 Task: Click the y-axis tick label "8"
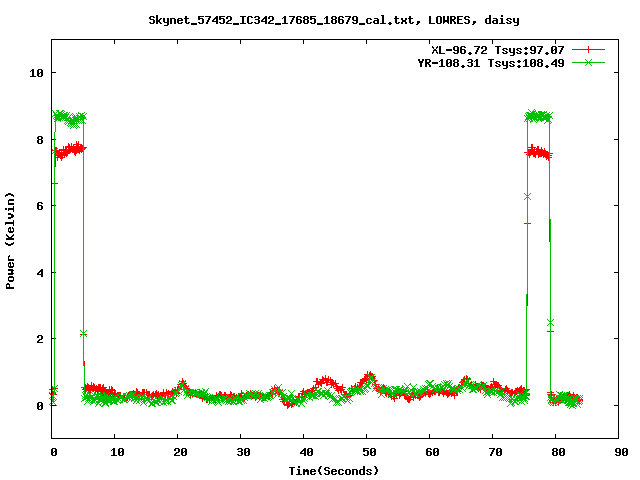[40, 140]
